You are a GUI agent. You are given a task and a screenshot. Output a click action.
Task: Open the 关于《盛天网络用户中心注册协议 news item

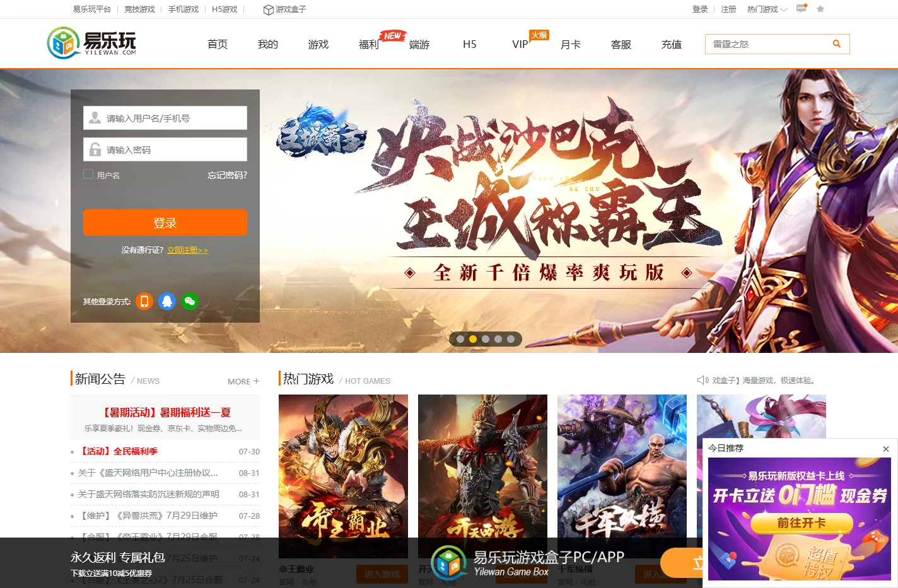click(148, 473)
